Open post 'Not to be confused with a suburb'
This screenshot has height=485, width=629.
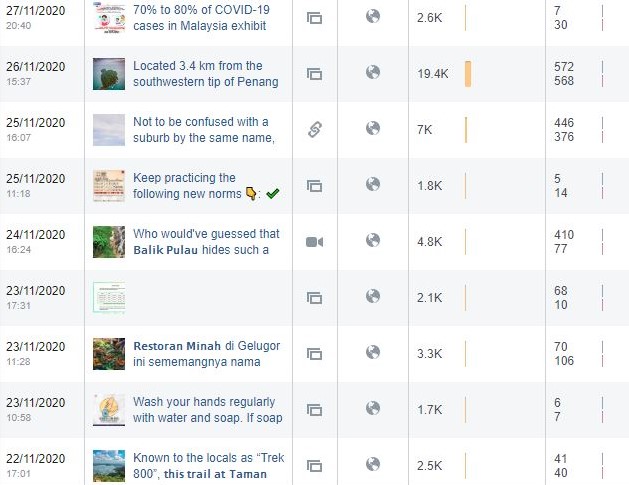click(x=204, y=130)
